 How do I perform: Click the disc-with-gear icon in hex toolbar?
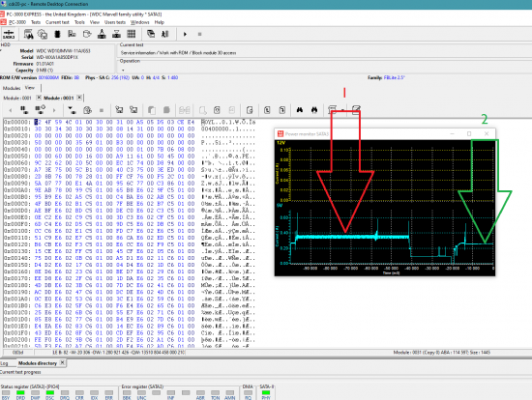(87, 110)
